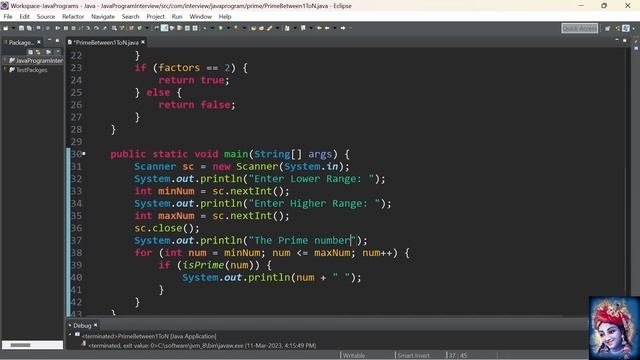
Task: Toggle code folding on line 30
Action: pyautogui.click(x=84, y=153)
